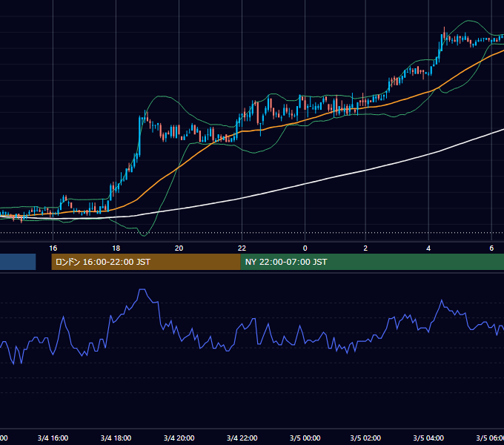The height and width of the screenshot is (445, 504).
Task: Click the 3/5 00:00 date label
Action: (x=305, y=438)
